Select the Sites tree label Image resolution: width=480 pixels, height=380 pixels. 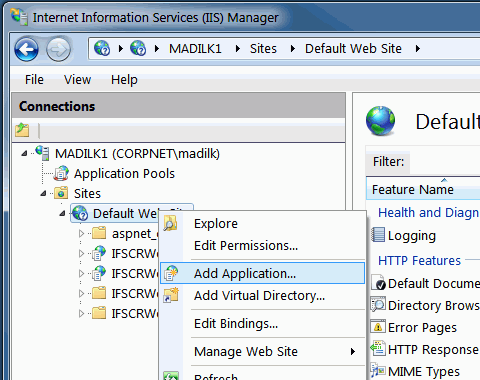87,194
